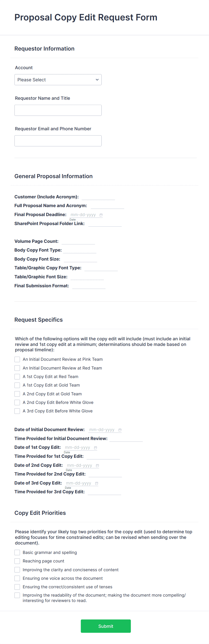Open the Account 'Please Select' dropdown
The image size is (209, 644).
[x=58, y=80]
